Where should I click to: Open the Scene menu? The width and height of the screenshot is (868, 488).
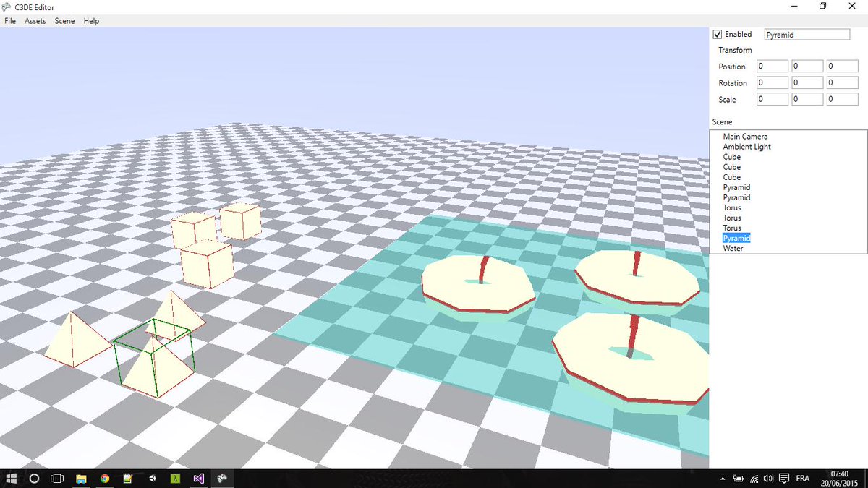64,21
